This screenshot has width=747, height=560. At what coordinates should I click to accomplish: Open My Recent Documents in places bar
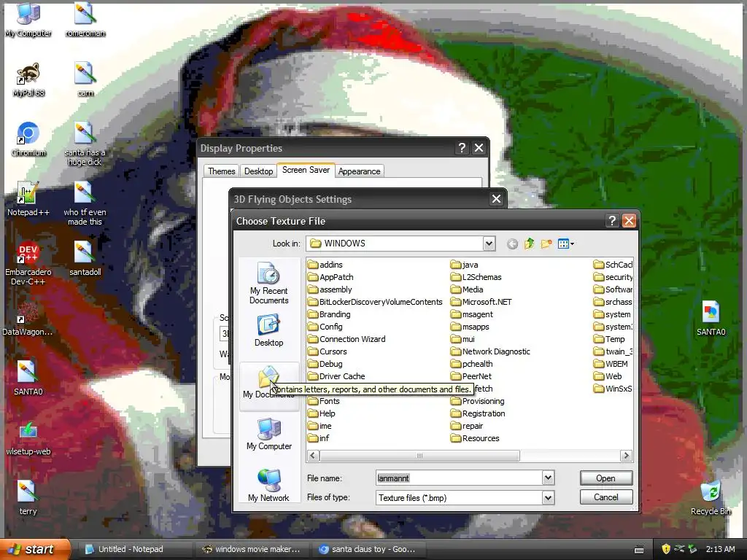268,283
